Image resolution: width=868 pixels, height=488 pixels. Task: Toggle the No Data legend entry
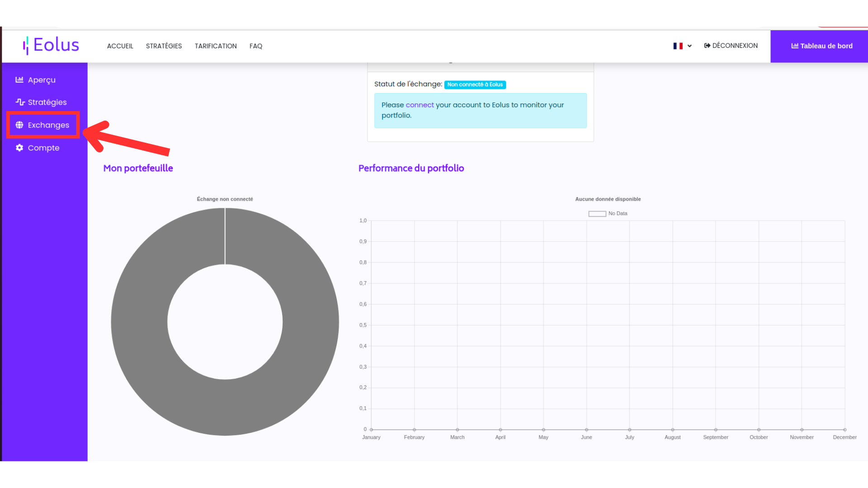(x=608, y=213)
